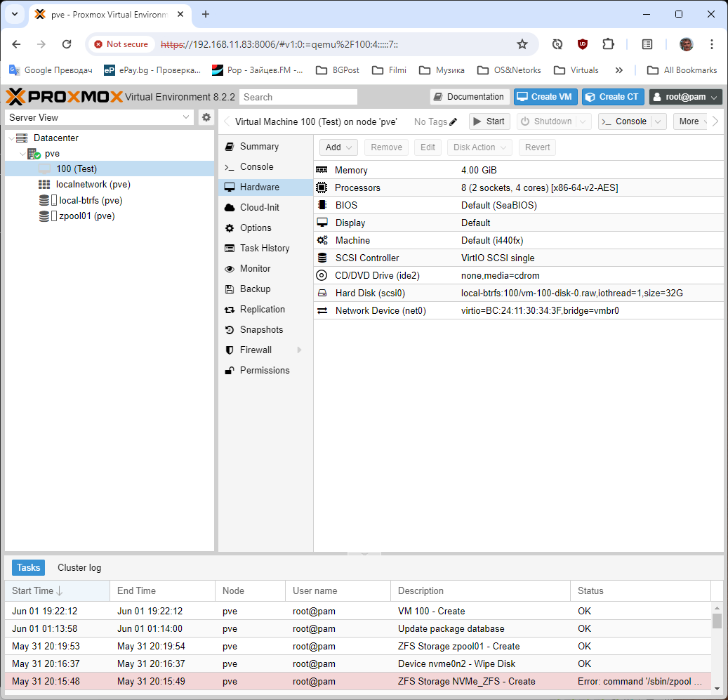Screen dimensions: 728x700
Task: Open the Disk Action menu button
Action: (479, 147)
